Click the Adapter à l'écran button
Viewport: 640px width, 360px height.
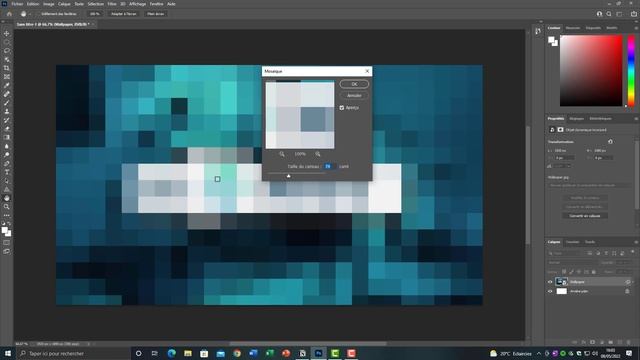point(124,14)
